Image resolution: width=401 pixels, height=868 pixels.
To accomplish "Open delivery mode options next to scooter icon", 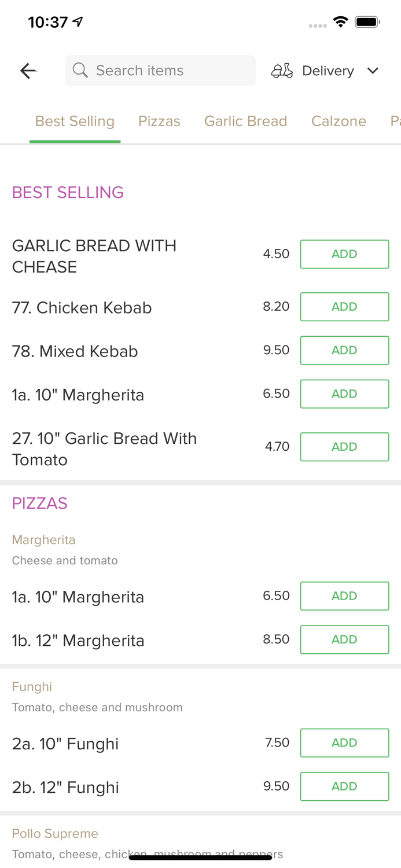I will pos(373,71).
